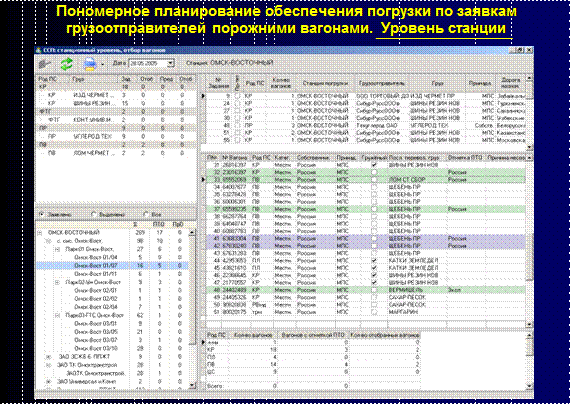Image resolution: width=570 pixels, height=404 pixels.
Task: Select the КР ИЗД.ЧЕРМЕТ summary row
Action: pos(116,95)
